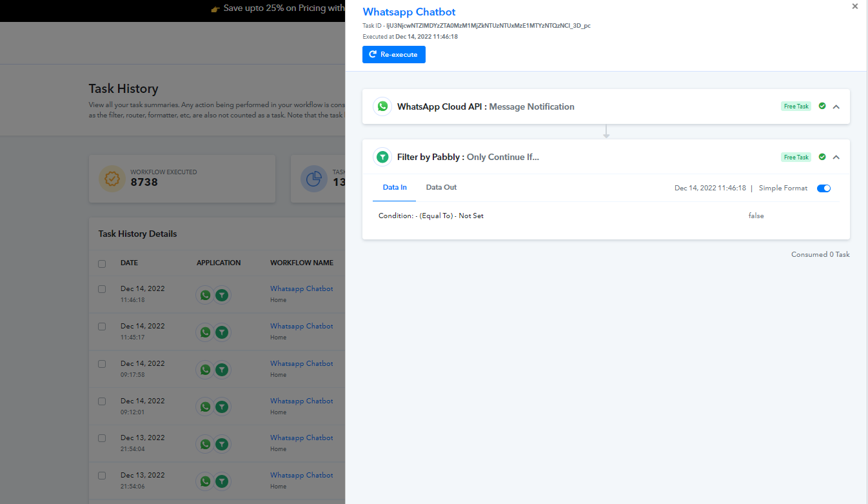Click the Save upto 25% on Pricing banner
The image size is (868, 504).
pos(278,8)
